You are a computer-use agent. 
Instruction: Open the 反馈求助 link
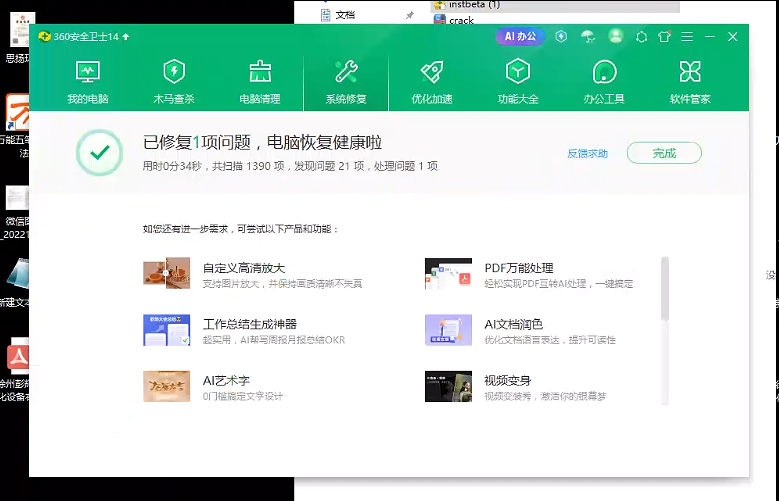coord(587,154)
